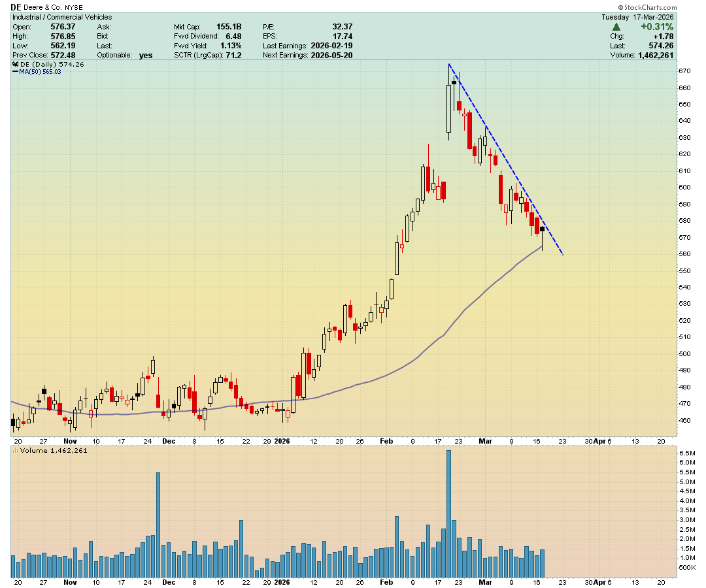
Task: Click the Optionable value yes
Action: [x=146, y=56]
